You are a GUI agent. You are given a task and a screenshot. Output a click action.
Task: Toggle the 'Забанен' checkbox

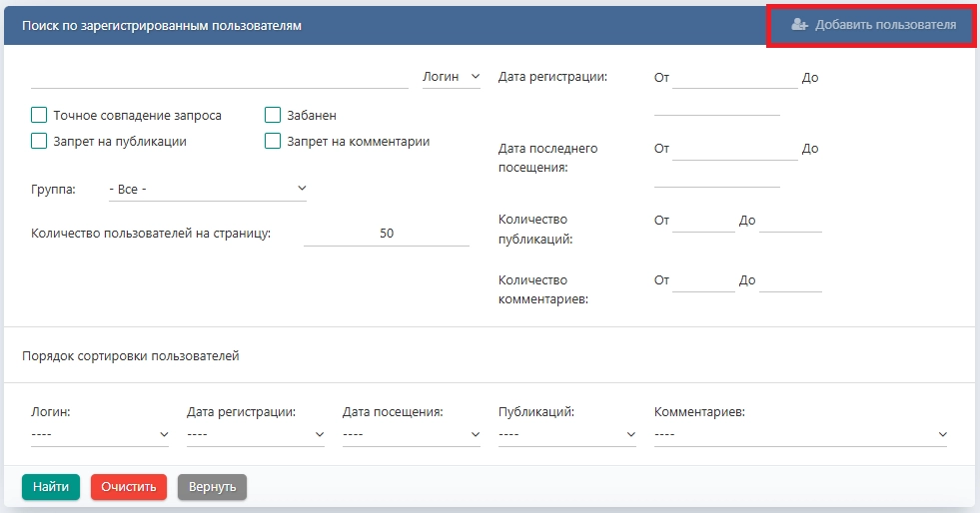[273, 116]
